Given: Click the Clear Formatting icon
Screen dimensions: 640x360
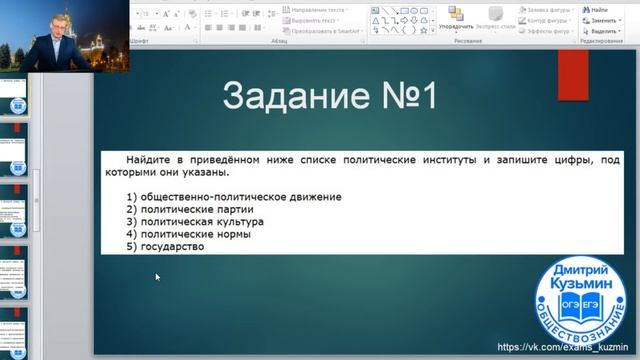Looking at the screenshot, I should [x=192, y=14].
